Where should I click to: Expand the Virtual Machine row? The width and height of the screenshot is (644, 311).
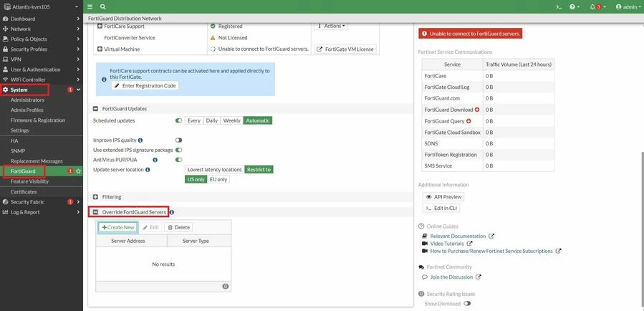pos(100,49)
